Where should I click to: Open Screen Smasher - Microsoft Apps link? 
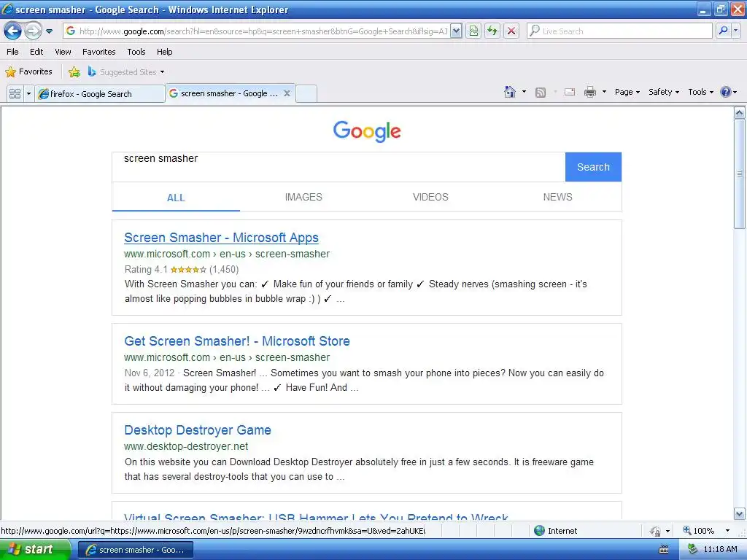tap(221, 238)
